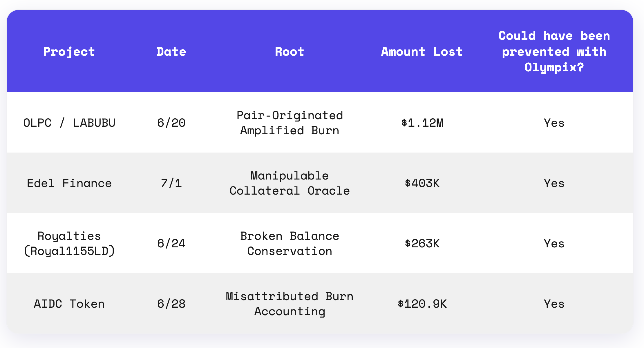Viewport: 644px width, 348px height.
Task: Select the Pair-Originated Amplified Burn cell
Action: [x=290, y=123]
